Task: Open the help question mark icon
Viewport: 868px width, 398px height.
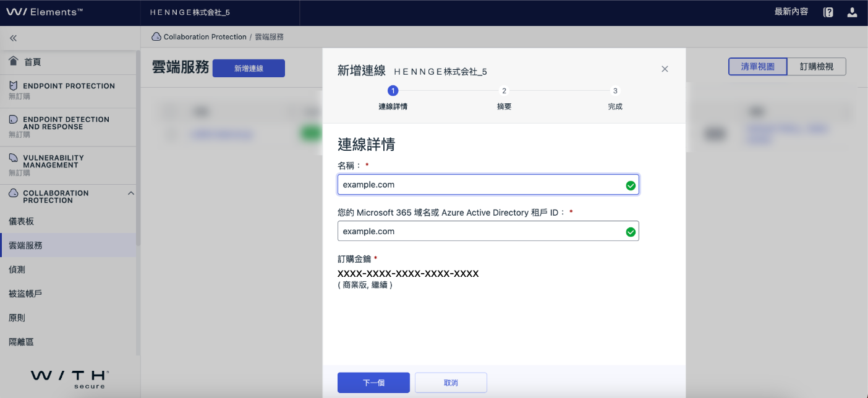Action: coord(828,12)
